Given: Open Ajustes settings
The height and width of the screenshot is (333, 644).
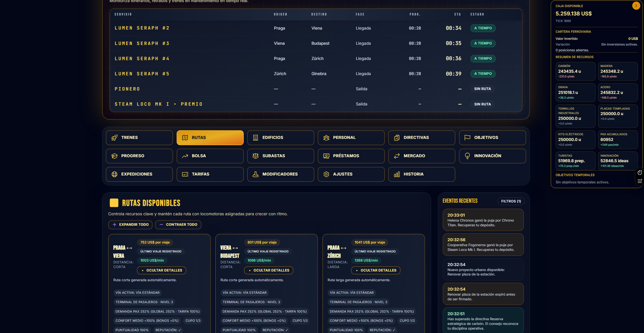Looking at the screenshot, I should click(351, 174).
